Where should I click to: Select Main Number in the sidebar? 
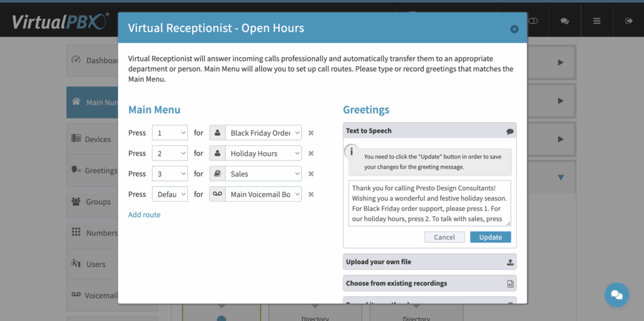tap(92, 102)
